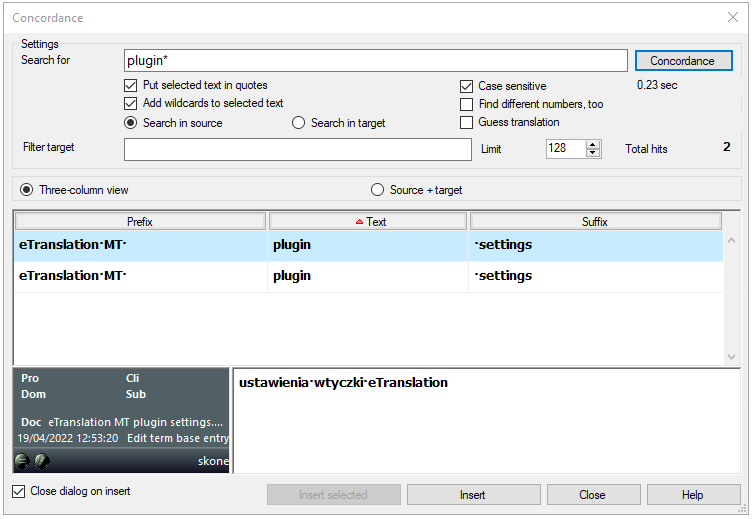Select the second 'plugin' result row

pos(368,277)
